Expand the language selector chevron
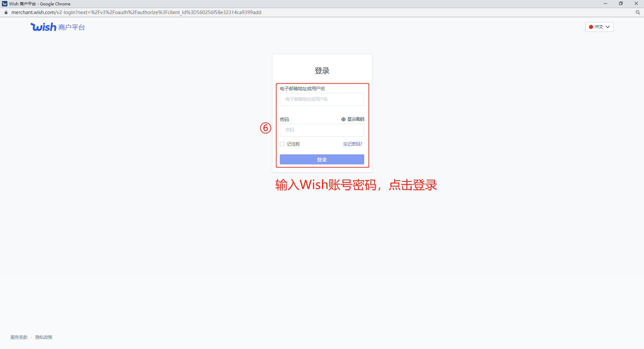The image size is (644, 349). point(607,27)
